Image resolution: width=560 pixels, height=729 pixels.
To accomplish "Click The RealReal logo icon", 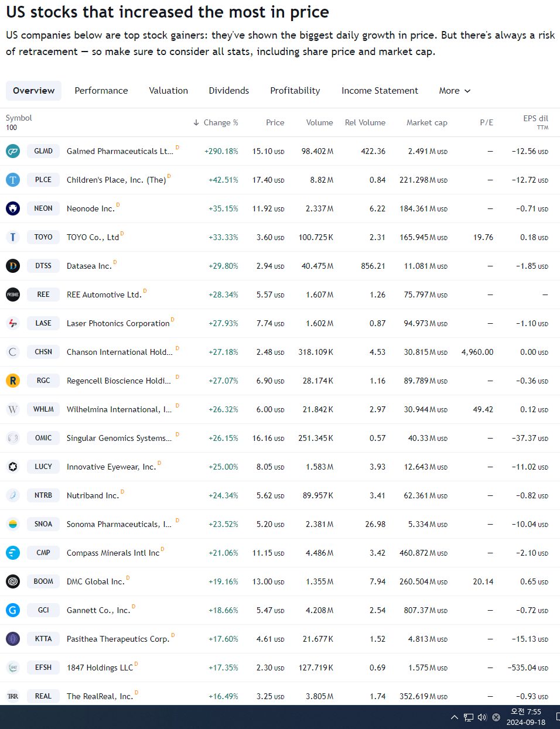I will [13, 696].
